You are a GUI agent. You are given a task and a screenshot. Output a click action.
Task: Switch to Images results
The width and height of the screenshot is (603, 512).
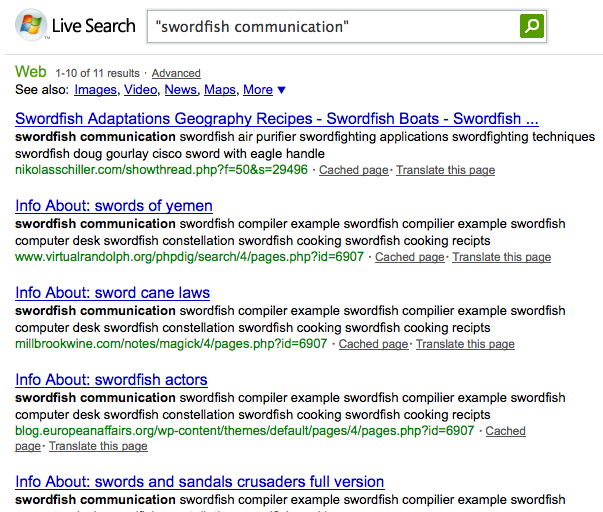(95, 90)
